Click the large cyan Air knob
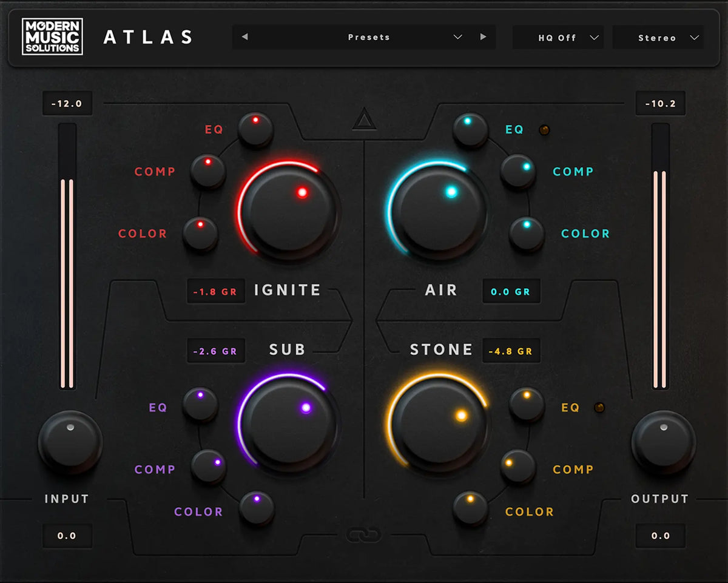 click(x=438, y=211)
